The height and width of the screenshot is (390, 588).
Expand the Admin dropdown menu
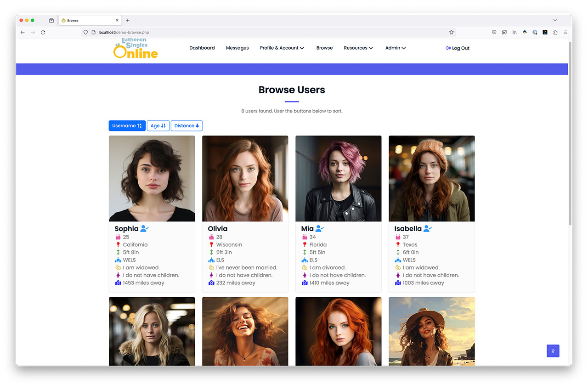point(396,48)
